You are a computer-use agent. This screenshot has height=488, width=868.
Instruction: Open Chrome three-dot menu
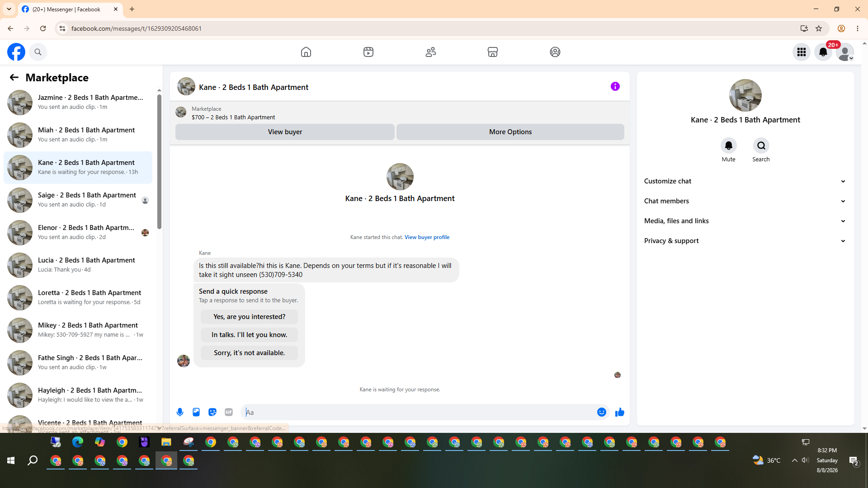[x=858, y=28]
